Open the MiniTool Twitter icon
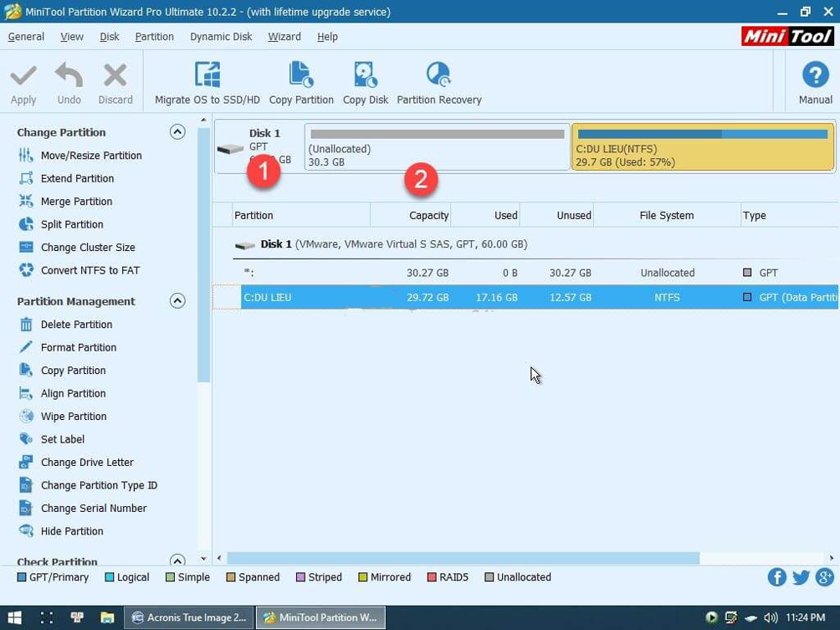 click(801, 577)
